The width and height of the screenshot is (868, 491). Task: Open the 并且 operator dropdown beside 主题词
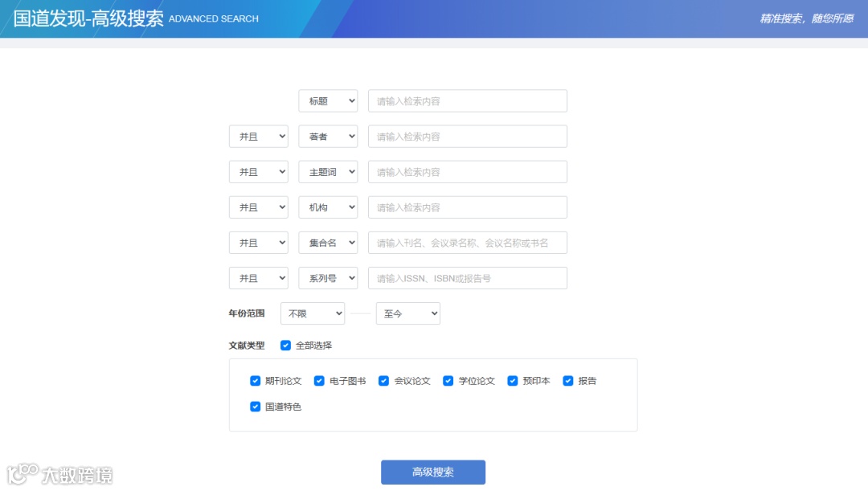click(259, 172)
